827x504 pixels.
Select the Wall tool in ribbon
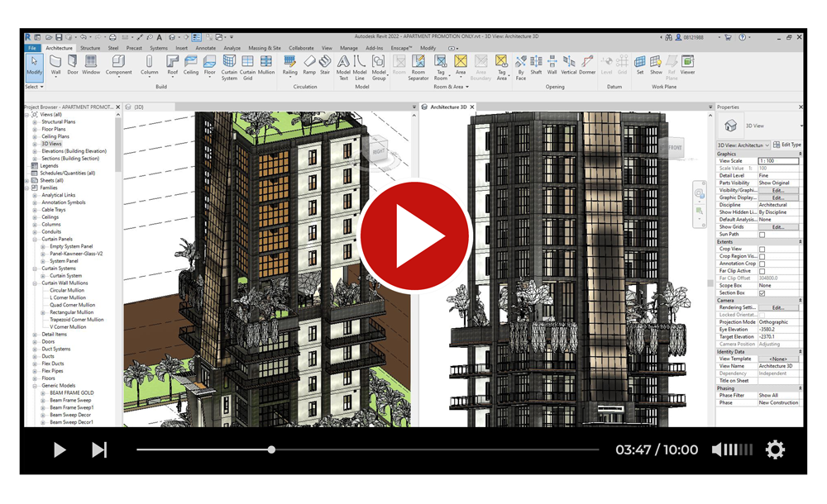pyautogui.click(x=56, y=64)
